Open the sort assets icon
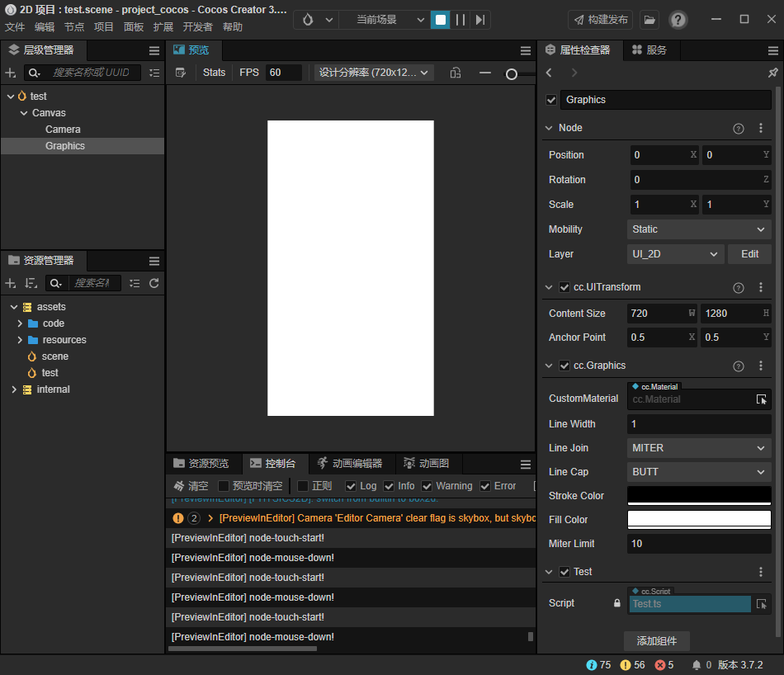The width and height of the screenshot is (784, 675). point(31,283)
